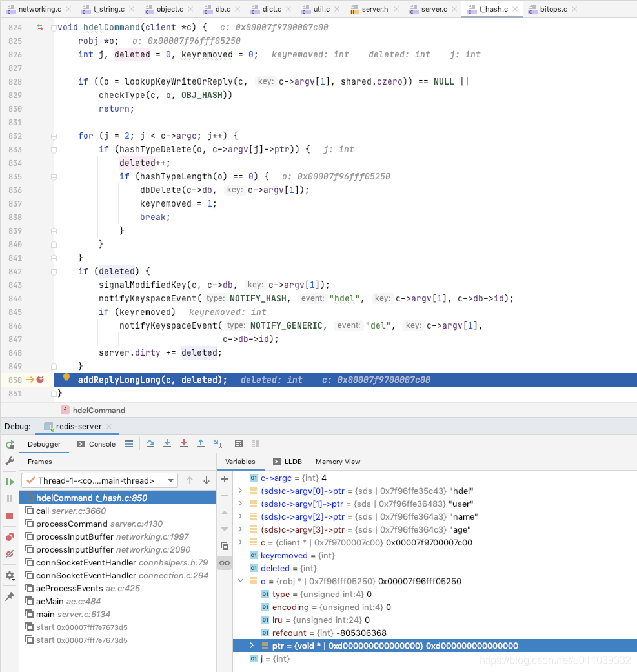Remove selected watch

point(225,496)
